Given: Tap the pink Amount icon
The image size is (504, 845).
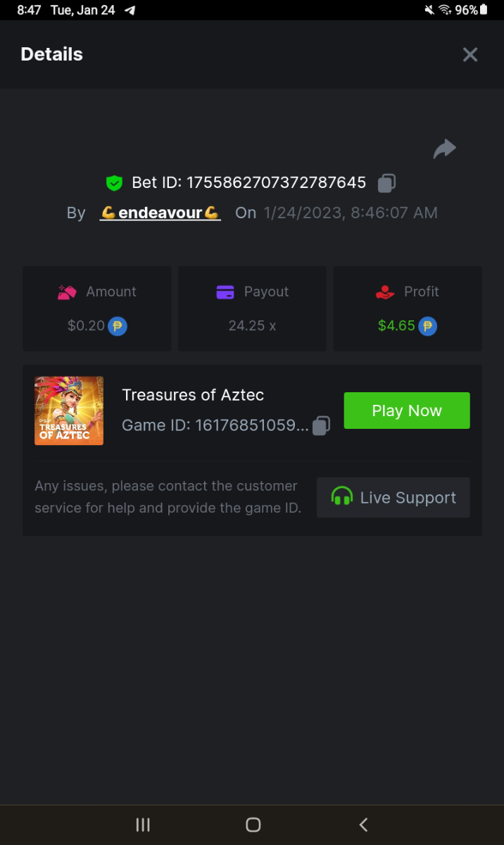Looking at the screenshot, I should coord(67,292).
